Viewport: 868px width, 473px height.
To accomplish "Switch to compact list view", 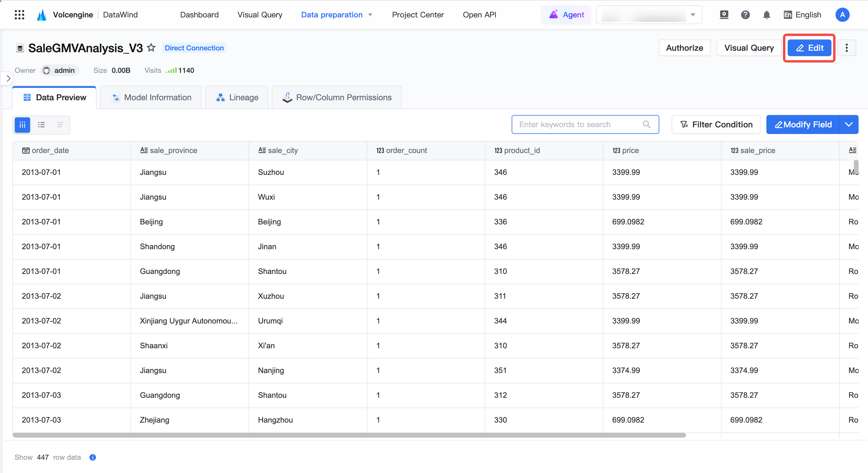I will [x=60, y=125].
